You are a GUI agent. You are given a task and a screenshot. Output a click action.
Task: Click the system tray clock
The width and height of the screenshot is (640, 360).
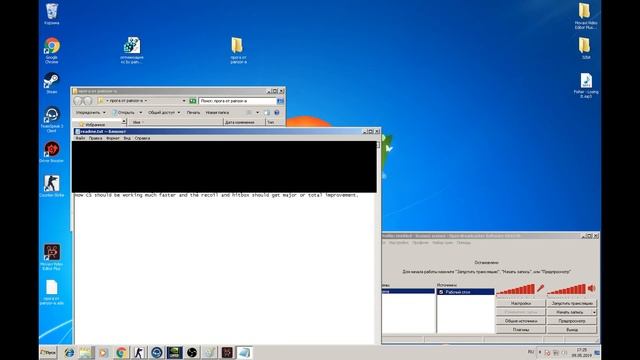[582, 353]
